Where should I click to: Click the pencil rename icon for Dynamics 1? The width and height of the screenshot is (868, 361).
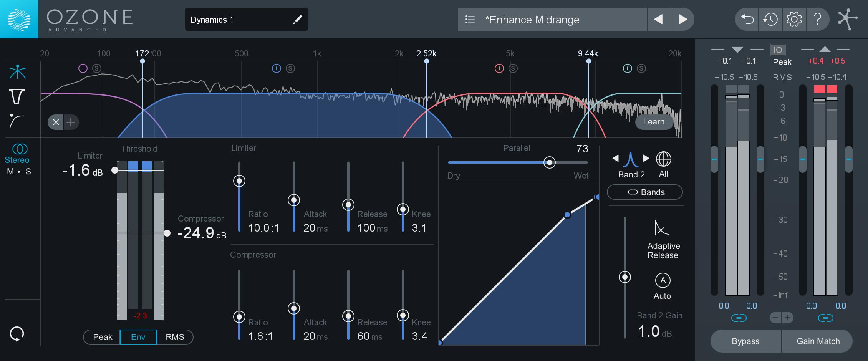(297, 20)
